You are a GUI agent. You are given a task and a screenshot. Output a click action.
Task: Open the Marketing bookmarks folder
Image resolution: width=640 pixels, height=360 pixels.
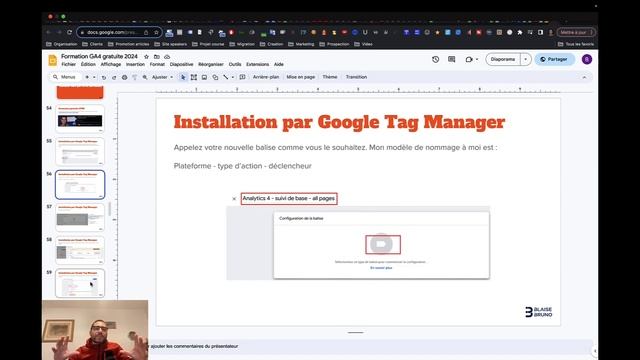pyautogui.click(x=302, y=44)
